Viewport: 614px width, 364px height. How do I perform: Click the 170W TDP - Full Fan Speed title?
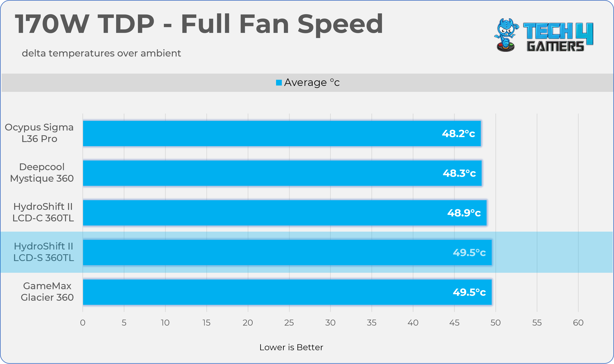coord(199,24)
